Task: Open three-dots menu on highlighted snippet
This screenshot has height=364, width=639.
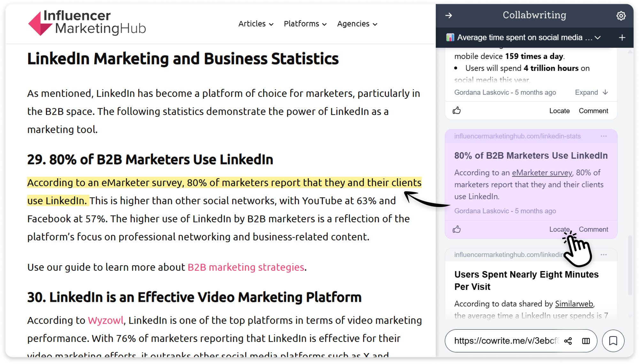Action: coord(604,136)
